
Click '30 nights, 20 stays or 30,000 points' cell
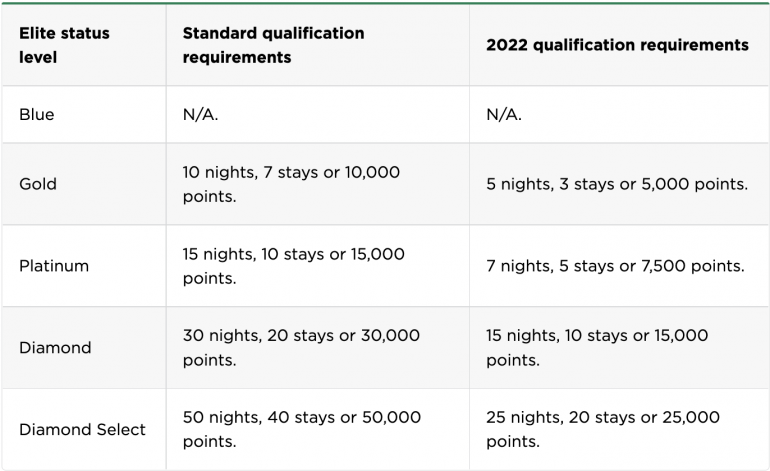tap(301, 348)
